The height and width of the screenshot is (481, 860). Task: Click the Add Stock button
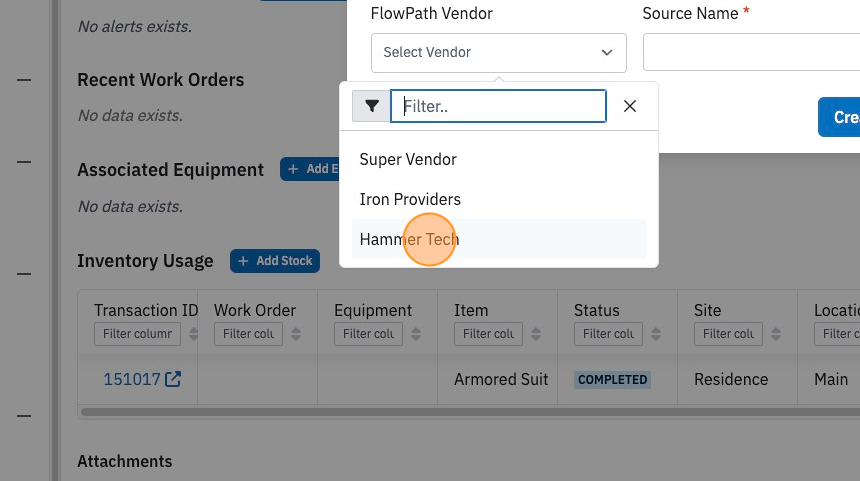[x=275, y=261]
